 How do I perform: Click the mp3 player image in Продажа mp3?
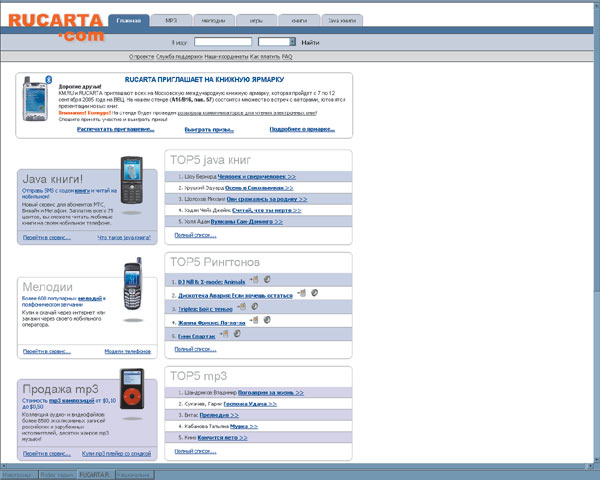click(132, 389)
